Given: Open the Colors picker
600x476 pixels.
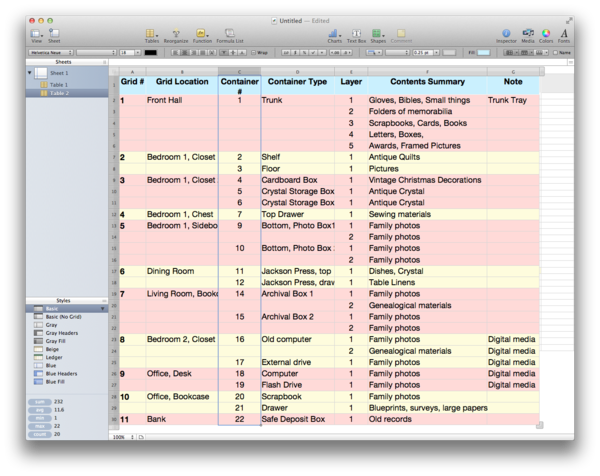Looking at the screenshot, I should tap(546, 33).
